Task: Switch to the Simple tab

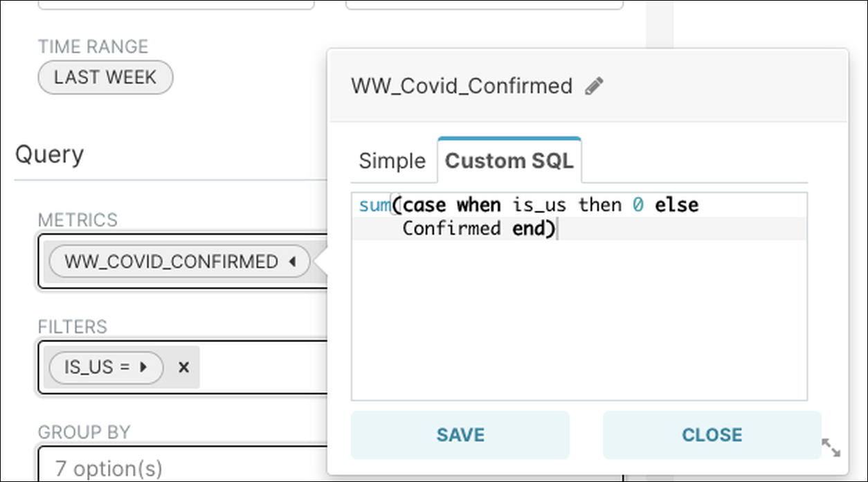Action: [x=392, y=161]
